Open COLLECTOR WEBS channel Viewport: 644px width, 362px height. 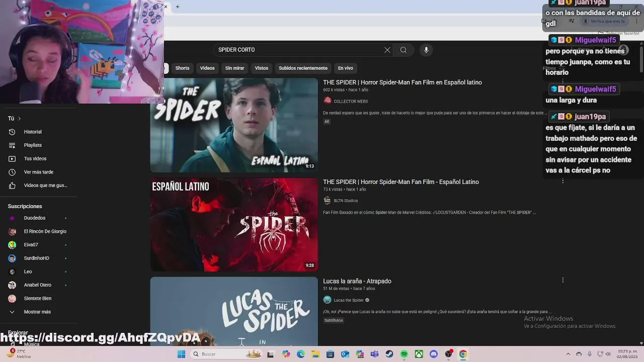pos(351,102)
